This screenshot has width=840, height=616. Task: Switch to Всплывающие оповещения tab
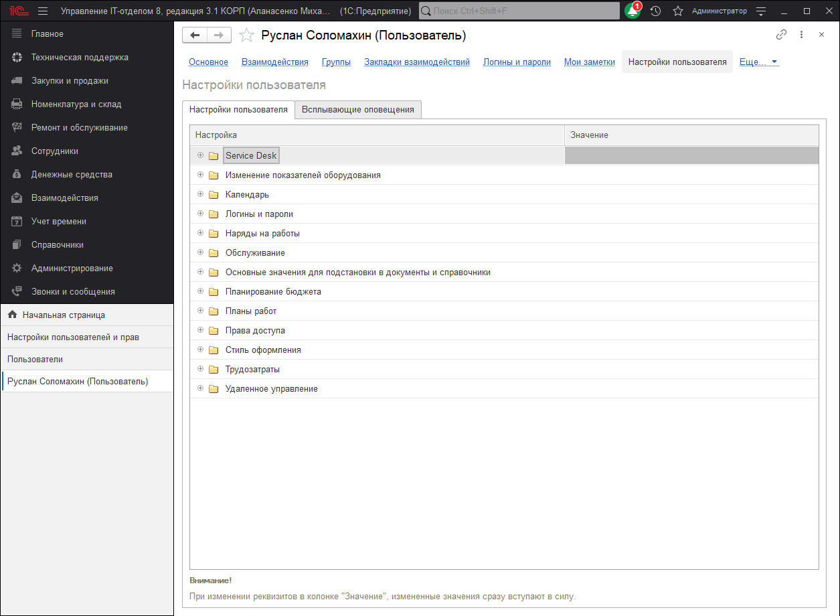357,109
